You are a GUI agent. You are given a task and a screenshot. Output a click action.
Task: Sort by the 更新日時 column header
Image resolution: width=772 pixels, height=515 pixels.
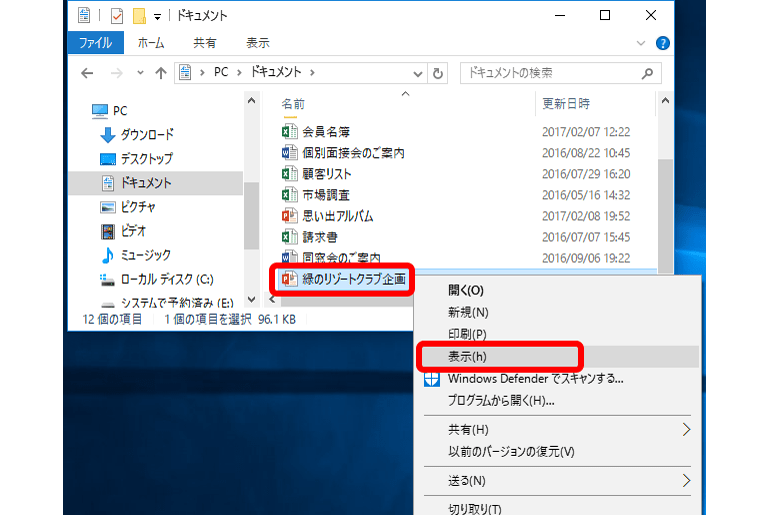click(x=566, y=104)
